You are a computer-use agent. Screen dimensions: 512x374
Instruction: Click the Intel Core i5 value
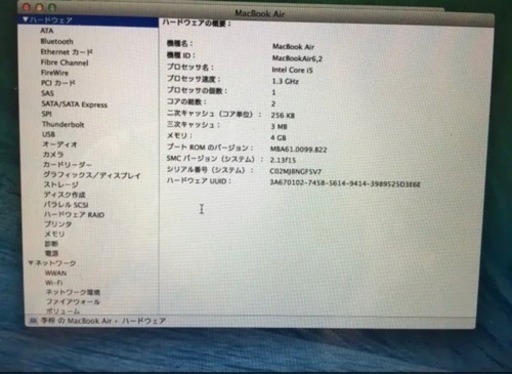click(x=292, y=70)
